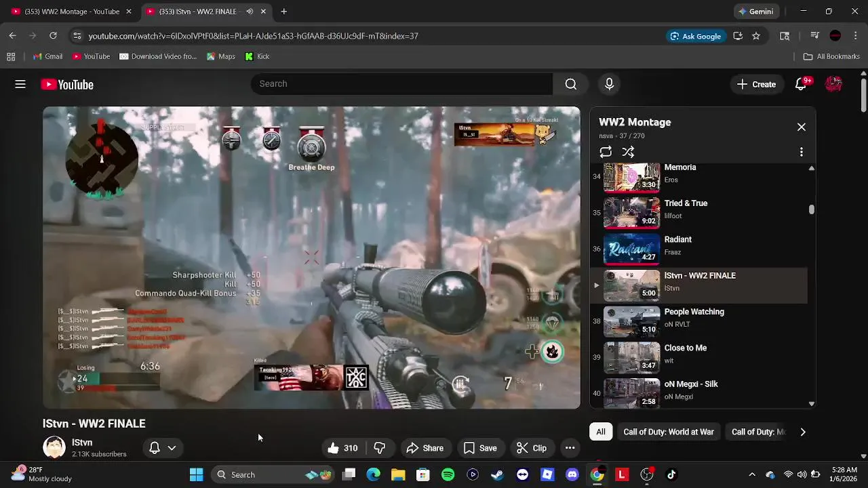Open the Windows Start menu
868x488 pixels.
(196, 474)
